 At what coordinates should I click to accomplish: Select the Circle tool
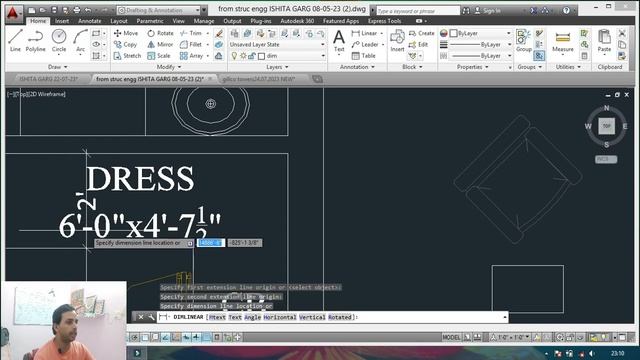coord(59,41)
